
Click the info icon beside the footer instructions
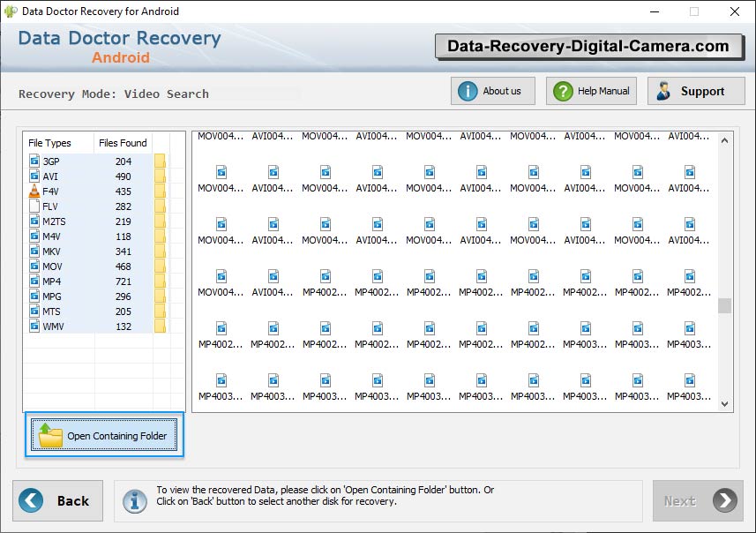[x=135, y=501]
